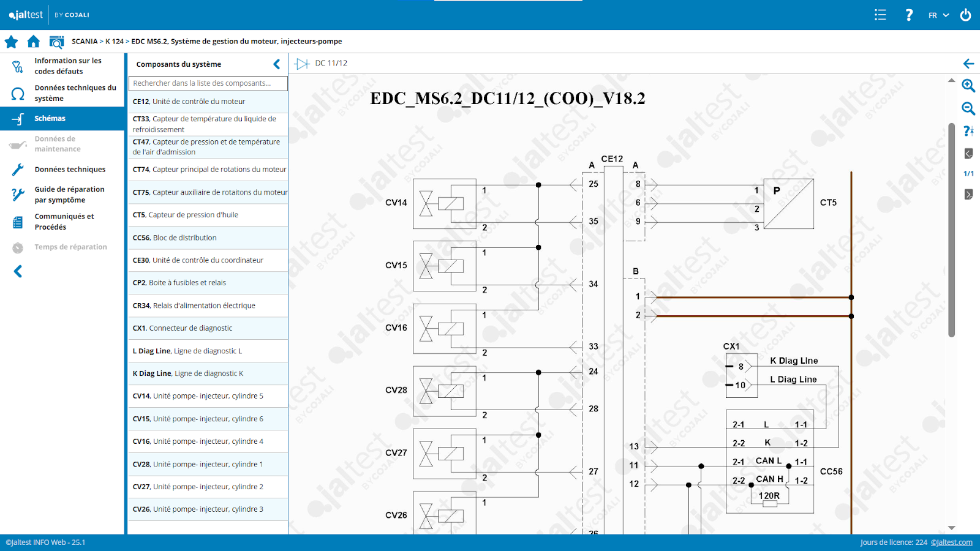The width and height of the screenshot is (980, 551).
Task: Select CV14, cylindre 5 injector row
Action: 208,396
